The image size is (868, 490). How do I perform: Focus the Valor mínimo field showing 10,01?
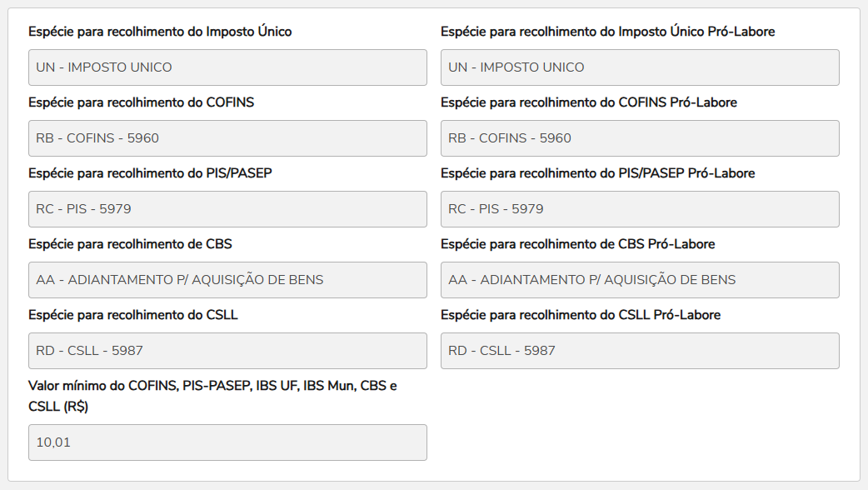[227, 442]
